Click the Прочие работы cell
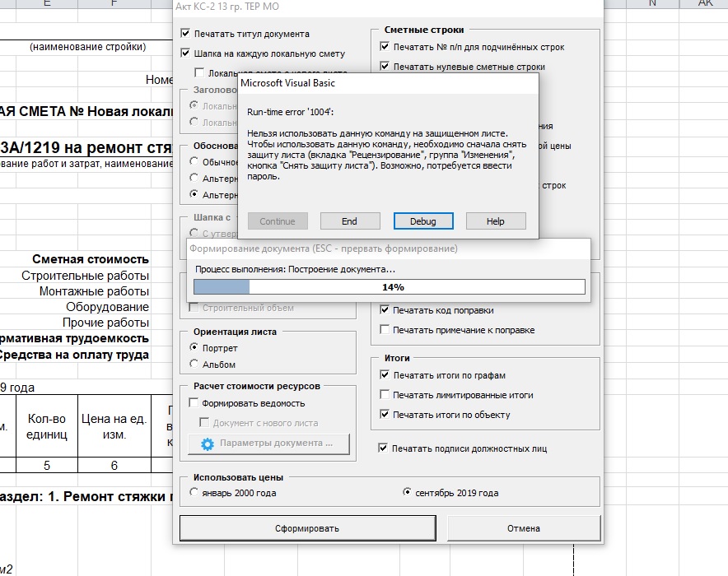 point(106,323)
